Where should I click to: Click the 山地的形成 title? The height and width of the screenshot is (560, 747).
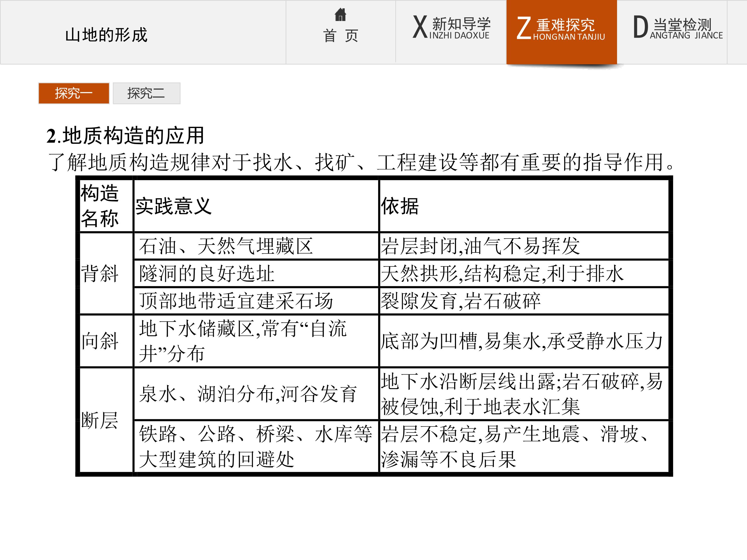106,35
